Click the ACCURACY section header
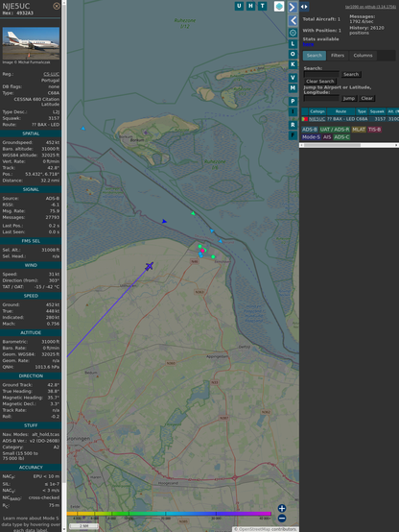 (x=31, y=468)
